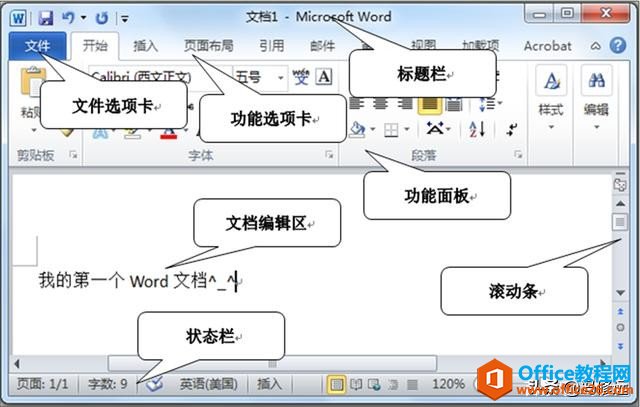Screen dimensions: 640x407
Task: Open the Acrobat tab
Action: click(x=547, y=46)
